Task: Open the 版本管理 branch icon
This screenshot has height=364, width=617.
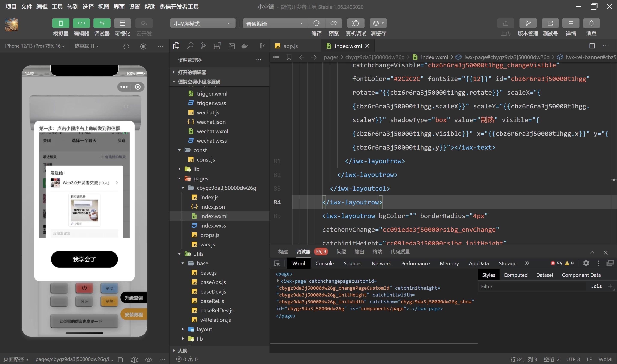Action: point(528,23)
